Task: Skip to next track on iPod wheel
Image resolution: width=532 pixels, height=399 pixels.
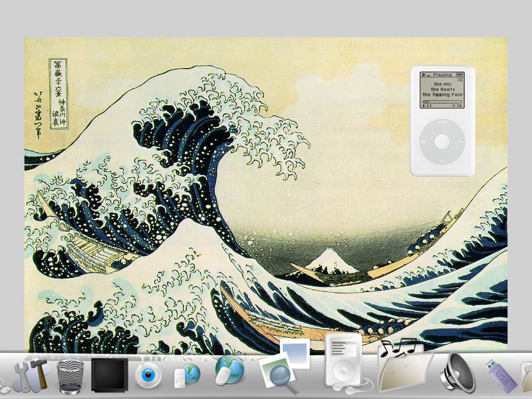Action: click(460, 142)
